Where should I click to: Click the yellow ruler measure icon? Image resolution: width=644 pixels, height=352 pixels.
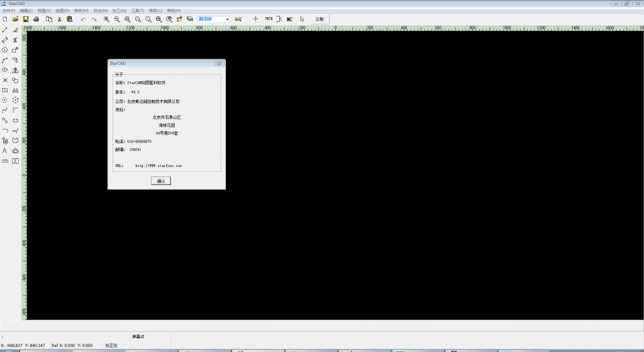238,19
